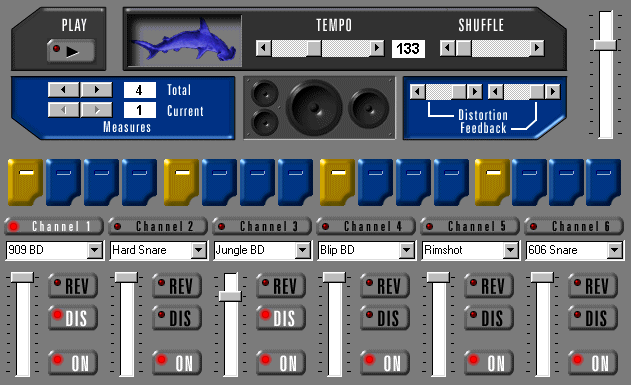The height and width of the screenshot is (385, 631).
Task: Click the hammerhead shark image
Action: (185, 41)
